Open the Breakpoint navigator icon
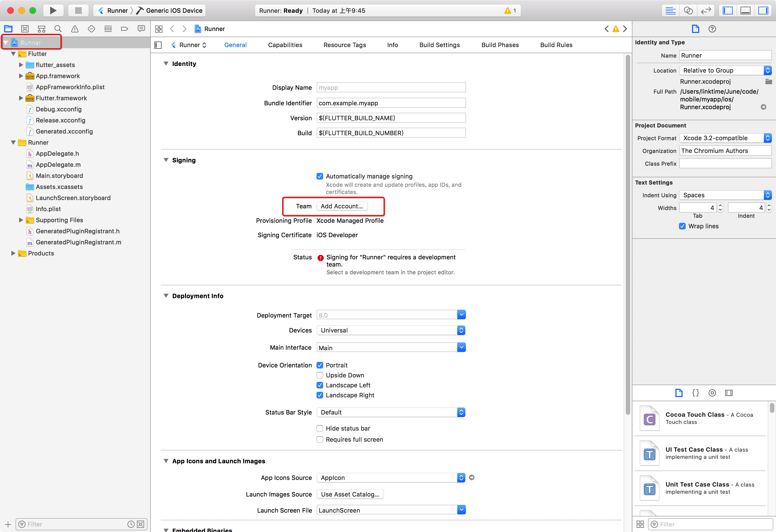This screenshot has width=776, height=532. point(124,29)
